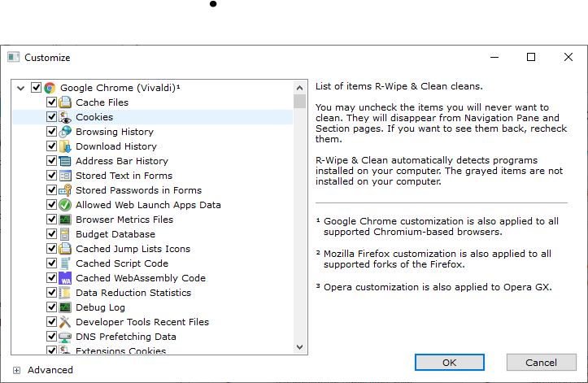Click the Cookies spy icon
Screen dimensions: 588x383
[x=65, y=117]
